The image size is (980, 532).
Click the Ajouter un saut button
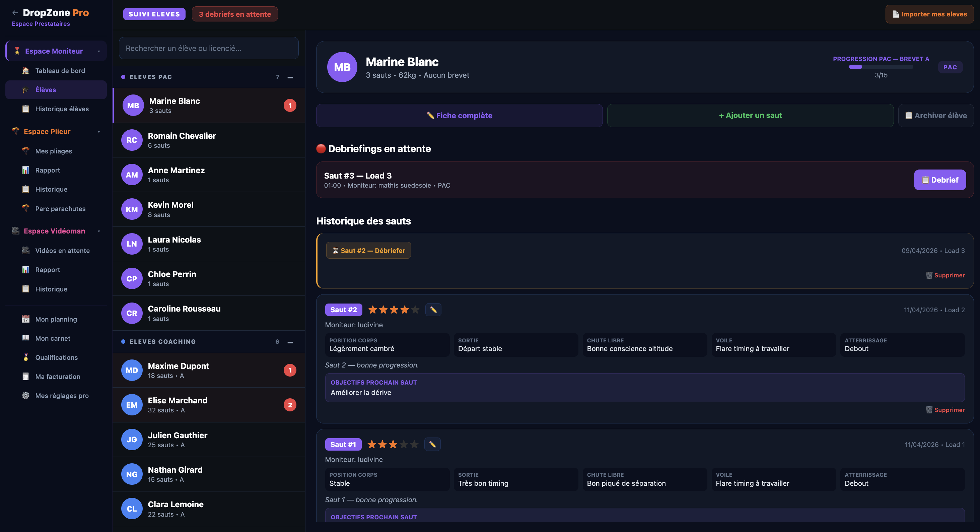(750, 115)
